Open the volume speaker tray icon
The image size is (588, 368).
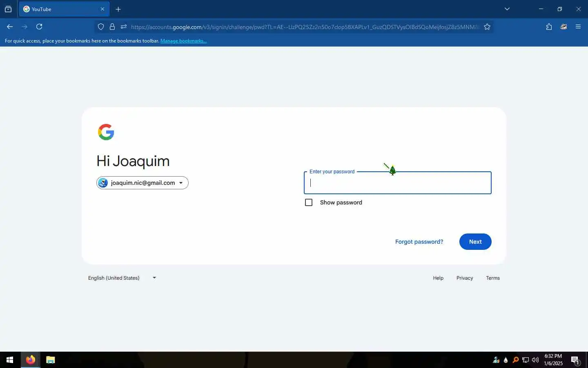click(x=535, y=360)
